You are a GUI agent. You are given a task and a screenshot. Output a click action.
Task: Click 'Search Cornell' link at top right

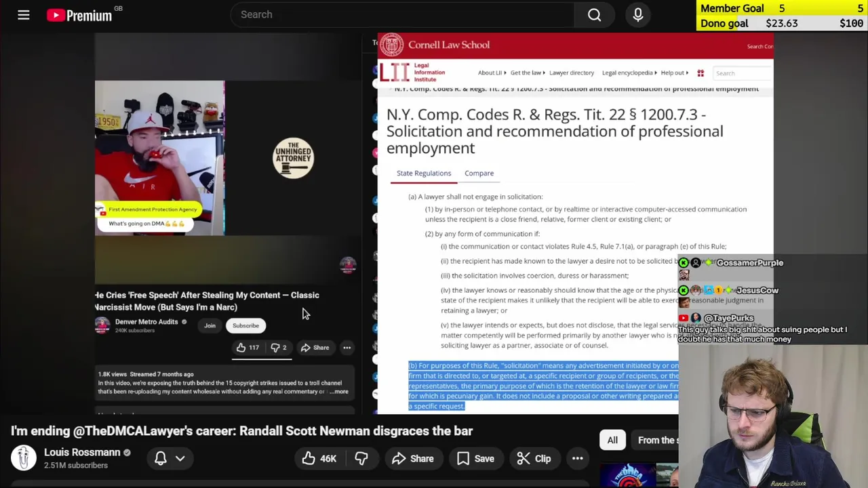[759, 46]
